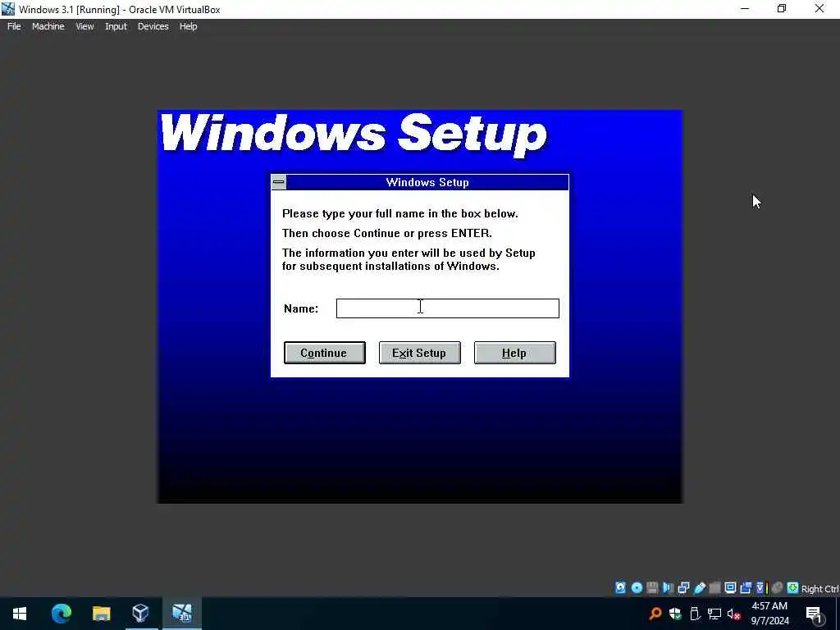Click the Continue button
Screen dimensions: 840x630
[x=325, y=353]
